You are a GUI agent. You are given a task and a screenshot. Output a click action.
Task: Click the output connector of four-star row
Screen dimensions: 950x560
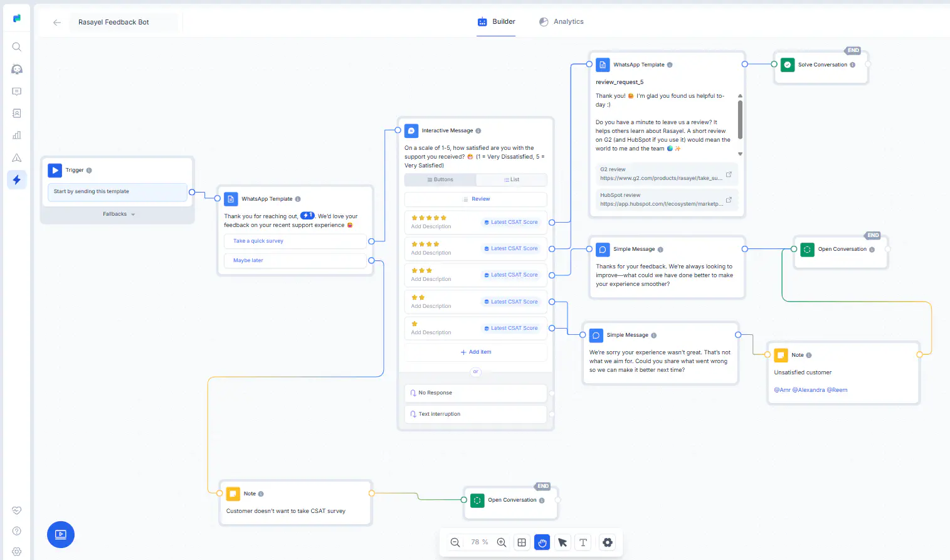pyautogui.click(x=552, y=249)
